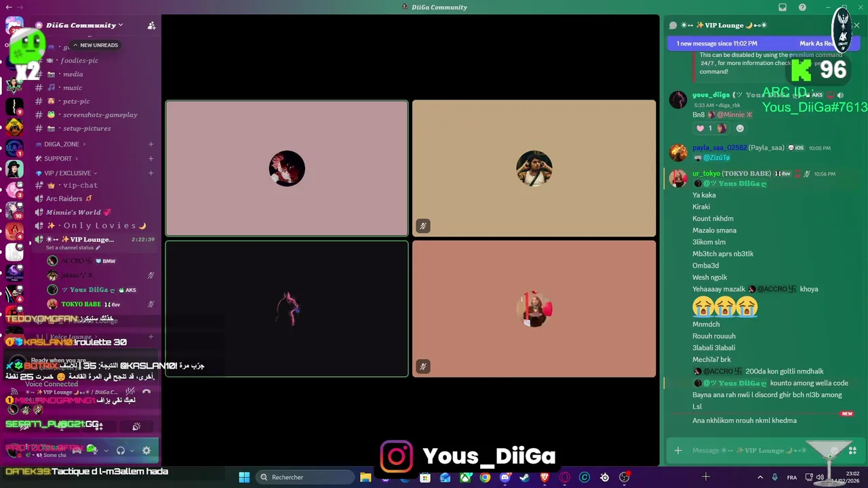Open Brave browser from taskbar
The height and width of the screenshot is (488, 868).
[545, 477]
